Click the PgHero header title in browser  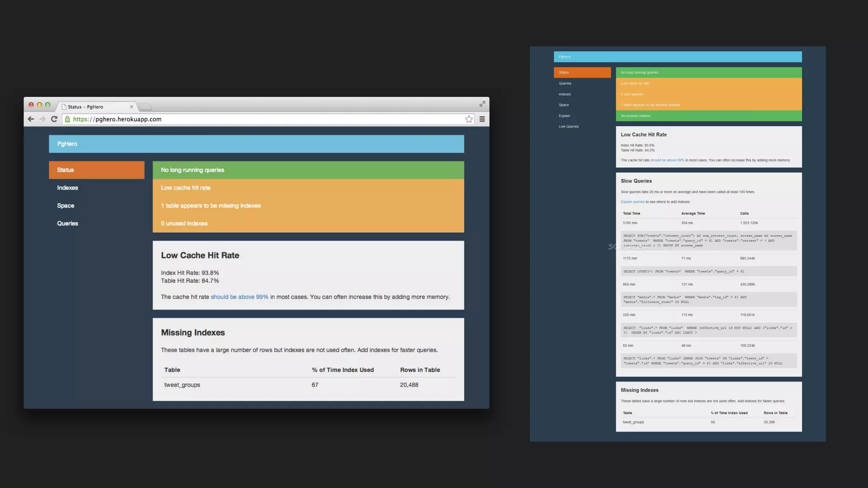(x=67, y=144)
